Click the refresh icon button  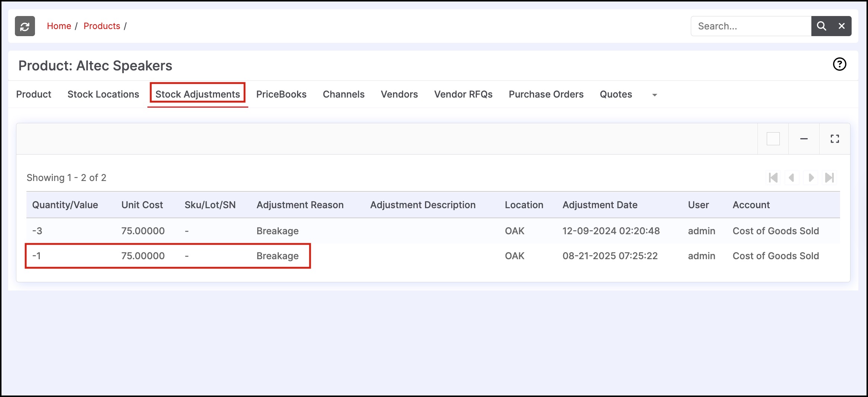coord(25,26)
